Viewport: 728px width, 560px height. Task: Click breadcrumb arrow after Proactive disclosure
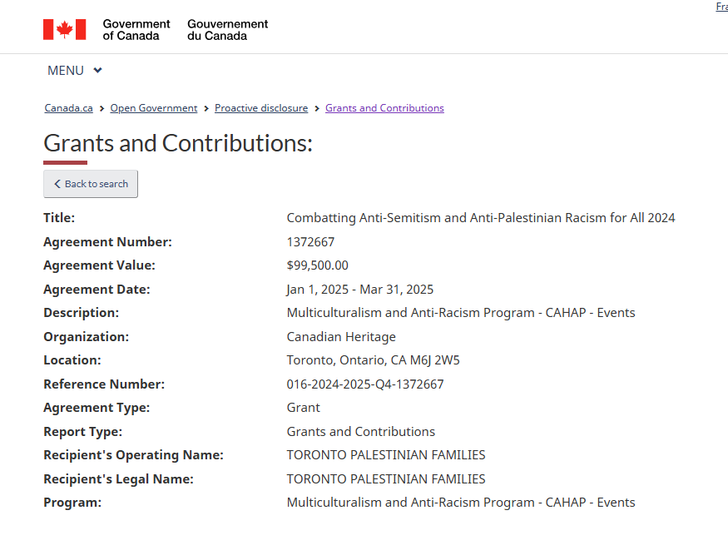point(317,108)
